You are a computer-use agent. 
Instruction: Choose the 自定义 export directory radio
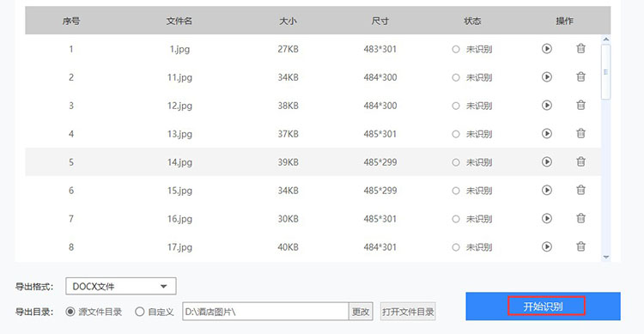pyautogui.click(x=140, y=312)
